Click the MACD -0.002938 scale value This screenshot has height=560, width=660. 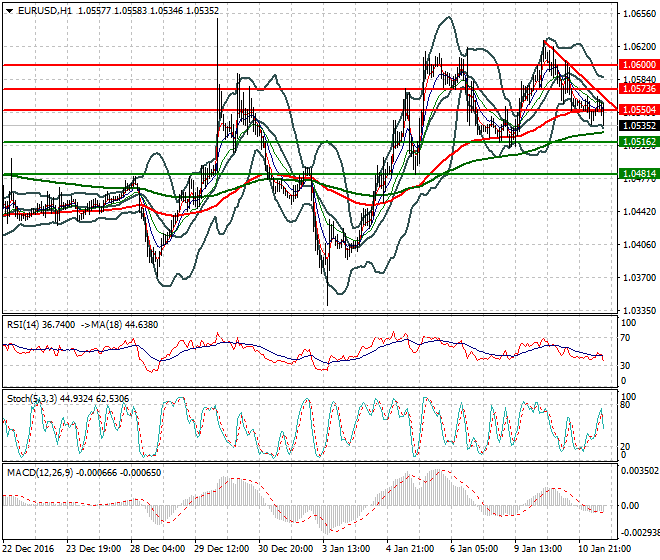[x=640, y=533]
